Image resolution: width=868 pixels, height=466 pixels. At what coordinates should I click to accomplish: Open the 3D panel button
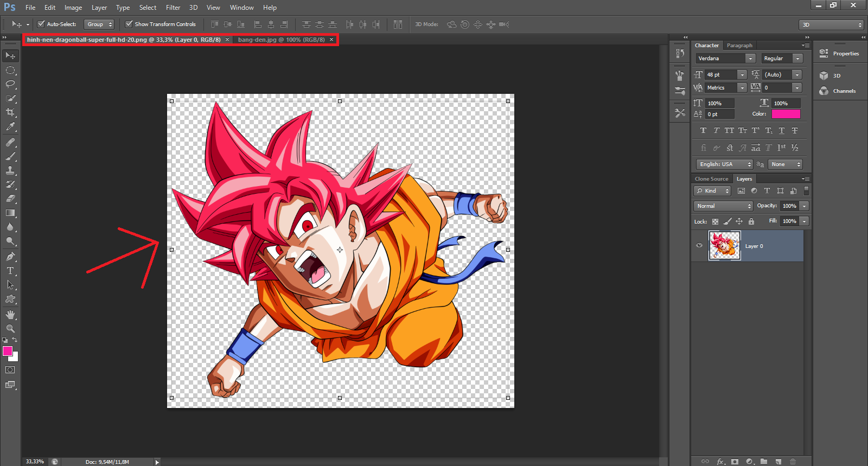pyautogui.click(x=831, y=76)
